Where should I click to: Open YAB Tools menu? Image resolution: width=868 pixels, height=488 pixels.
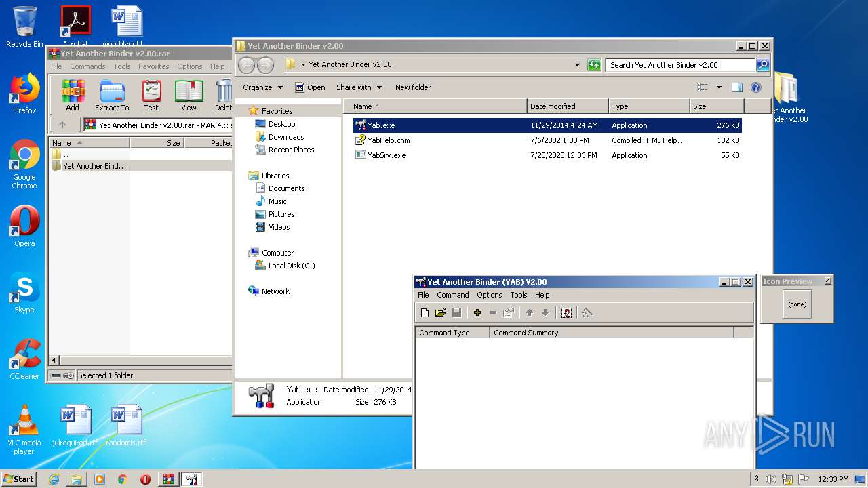[519, 295]
